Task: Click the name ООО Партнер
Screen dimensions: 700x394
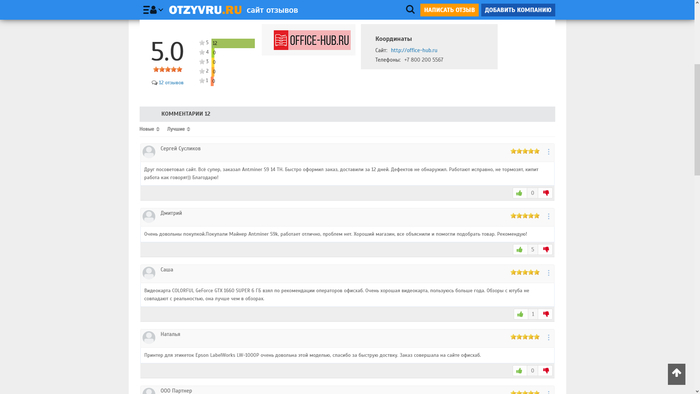Action: point(176,391)
